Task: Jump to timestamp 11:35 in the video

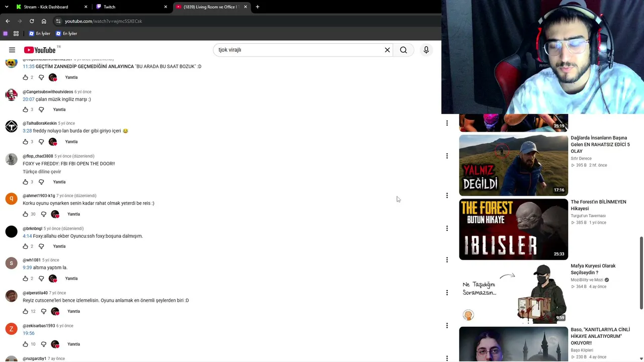Action: 29,66
